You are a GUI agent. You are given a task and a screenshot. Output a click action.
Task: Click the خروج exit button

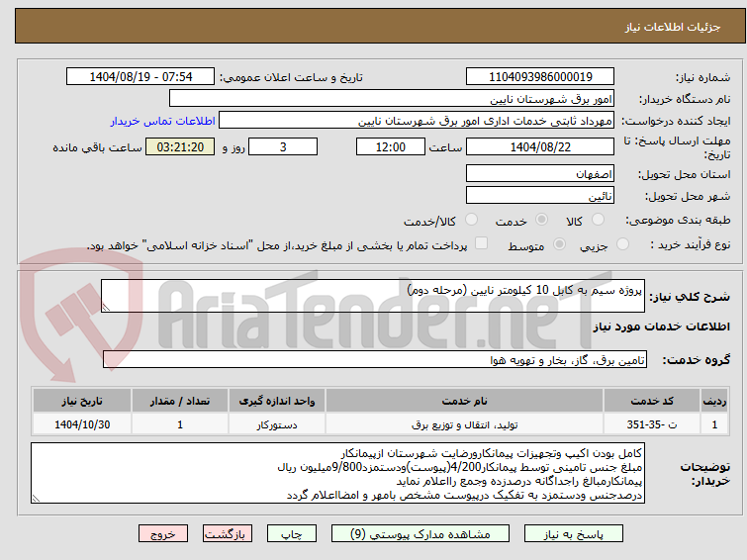pos(163,534)
